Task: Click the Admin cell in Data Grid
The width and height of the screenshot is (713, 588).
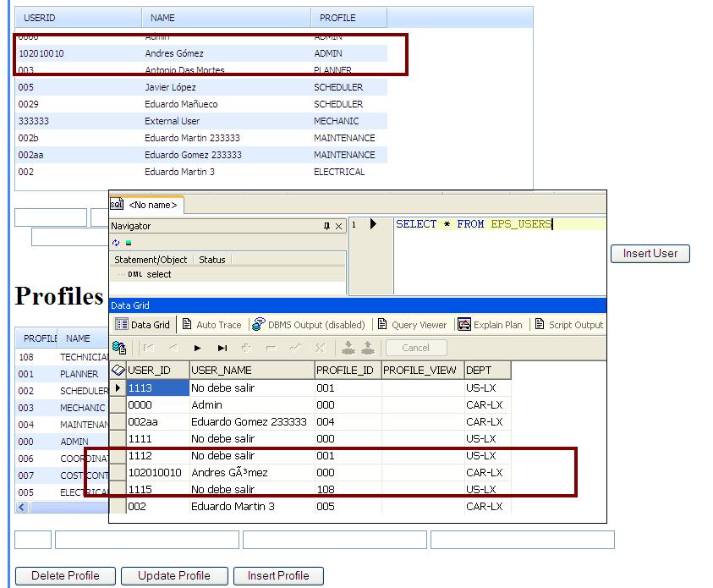Action: (252, 404)
